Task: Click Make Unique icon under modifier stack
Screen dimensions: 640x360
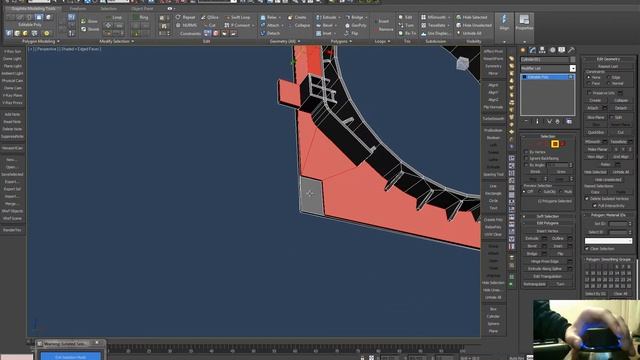Action: [x=549, y=121]
